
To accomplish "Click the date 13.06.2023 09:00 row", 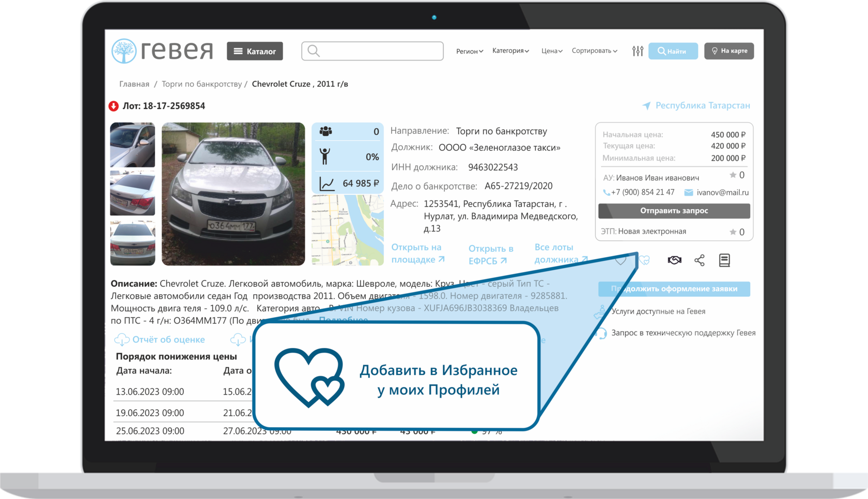I will 150,392.
